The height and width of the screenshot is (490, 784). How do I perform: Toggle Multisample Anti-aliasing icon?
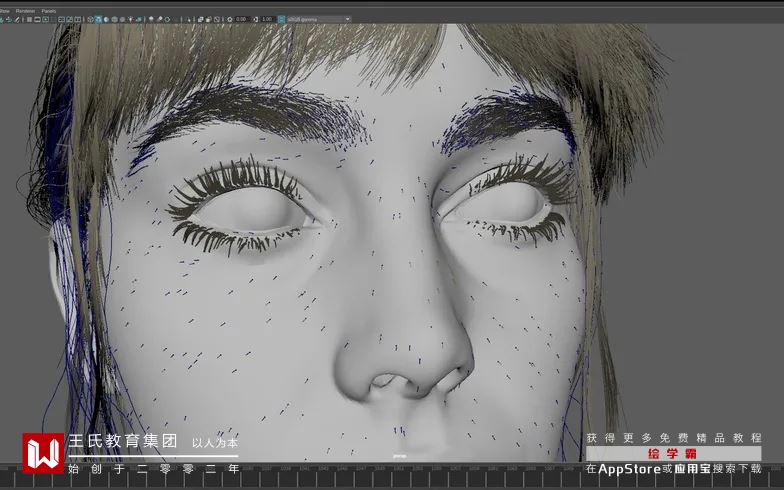click(x=167, y=20)
